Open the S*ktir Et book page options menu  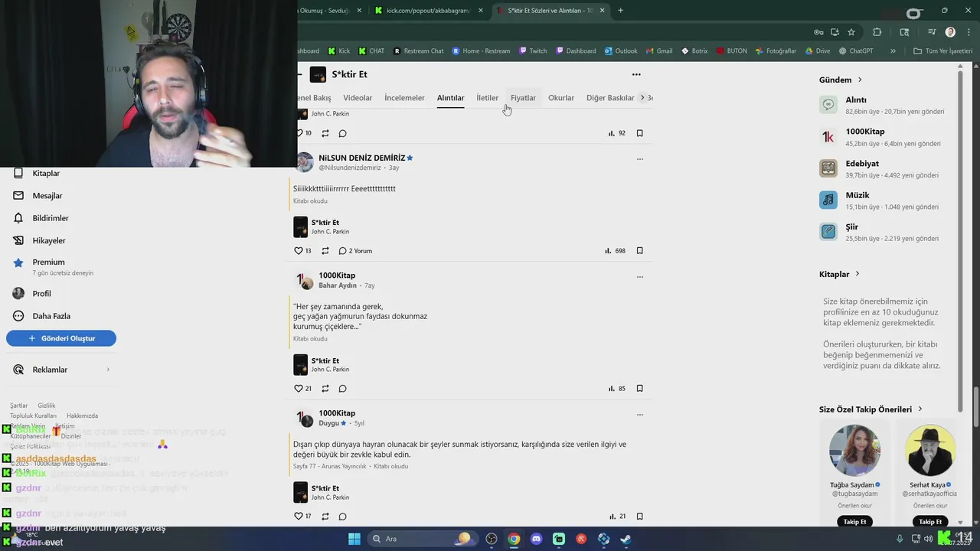point(636,74)
